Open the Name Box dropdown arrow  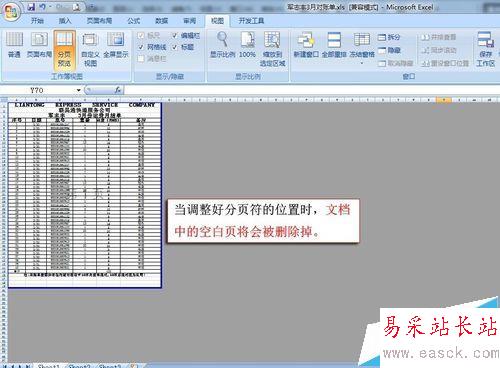point(78,90)
